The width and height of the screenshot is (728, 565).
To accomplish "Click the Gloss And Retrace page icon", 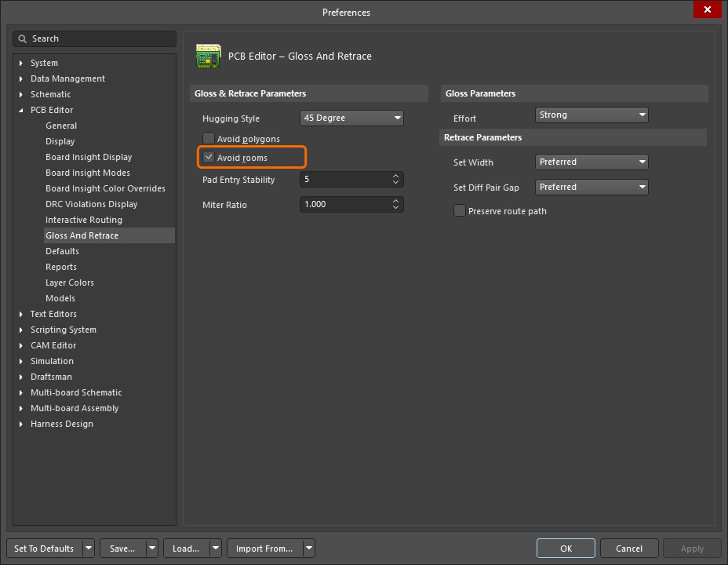I will [208, 56].
